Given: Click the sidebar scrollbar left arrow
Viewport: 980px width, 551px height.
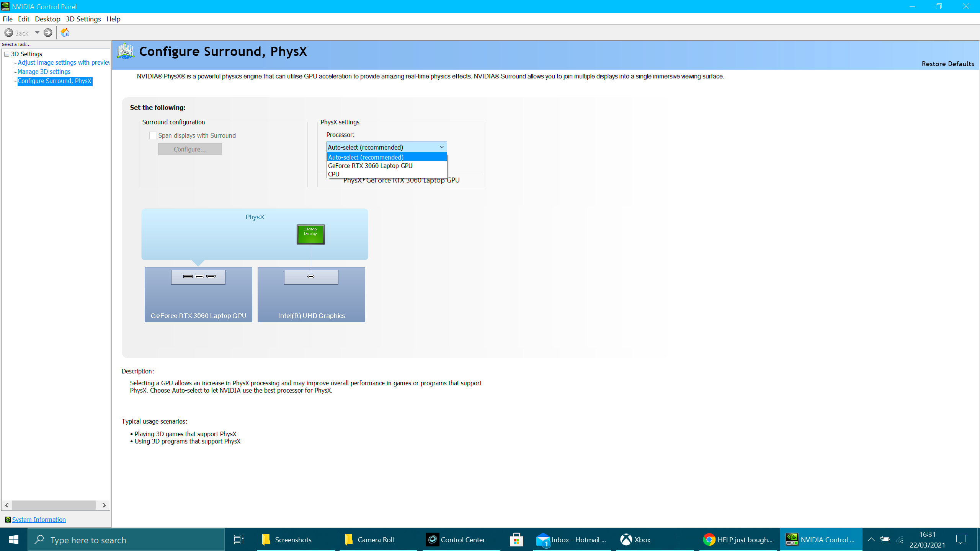Looking at the screenshot, I should coord(7,505).
